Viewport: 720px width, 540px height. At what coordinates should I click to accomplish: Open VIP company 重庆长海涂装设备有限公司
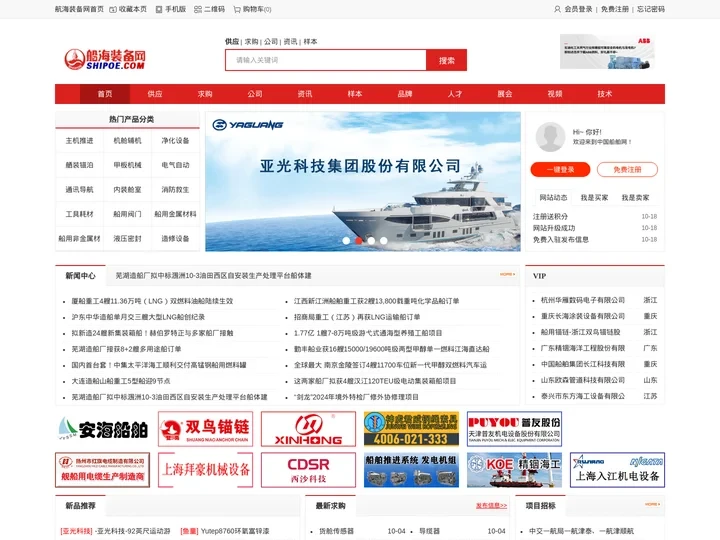click(583, 316)
